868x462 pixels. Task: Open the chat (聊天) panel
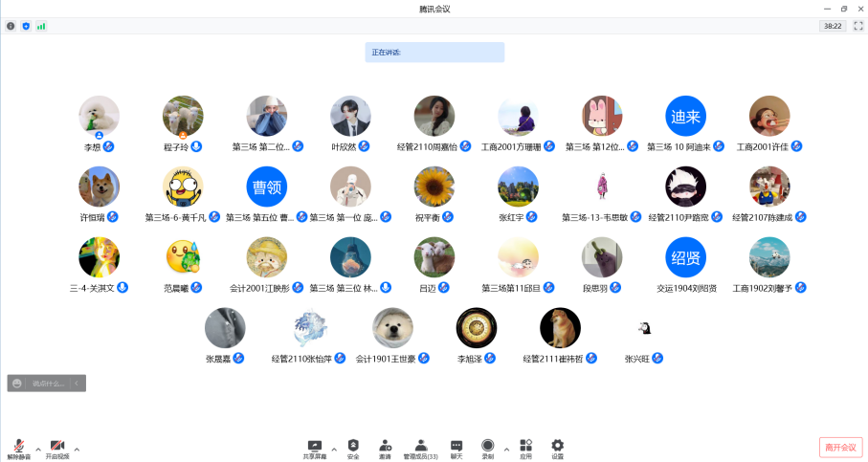coord(456,448)
